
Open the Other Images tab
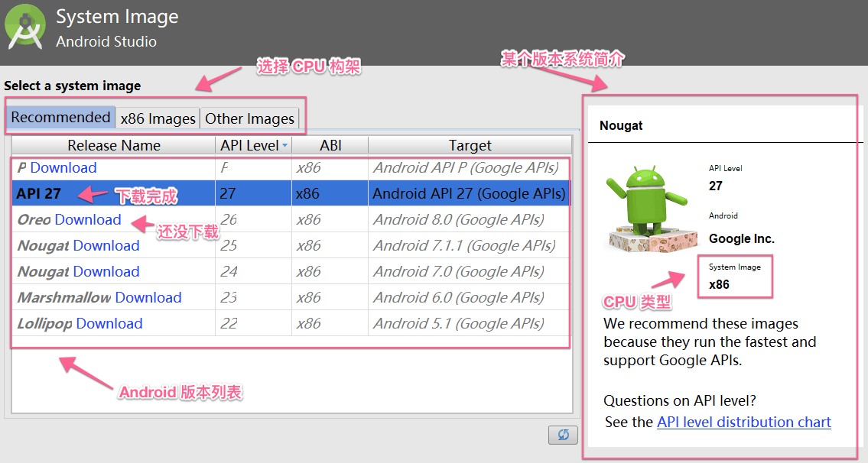(x=249, y=118)
